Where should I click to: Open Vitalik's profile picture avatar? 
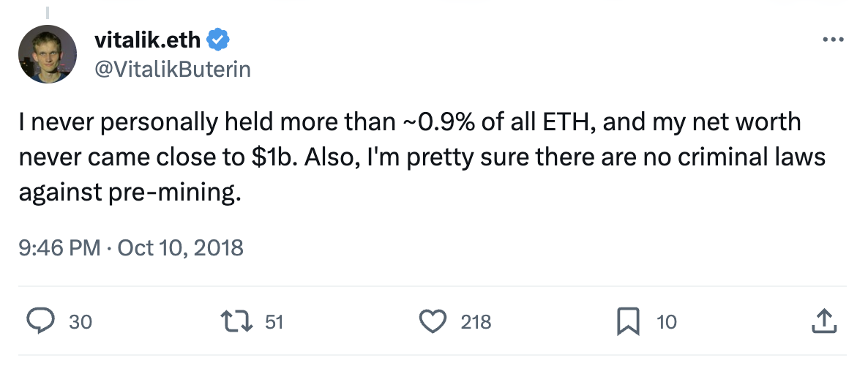(x=47, y=53)
